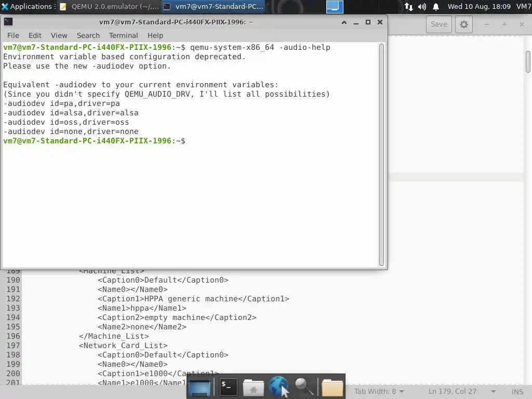Click 'Equivalent -audiodev to your current environment variables:' line
The width and height of the screenshot is (532, 399).
point(141,85)
